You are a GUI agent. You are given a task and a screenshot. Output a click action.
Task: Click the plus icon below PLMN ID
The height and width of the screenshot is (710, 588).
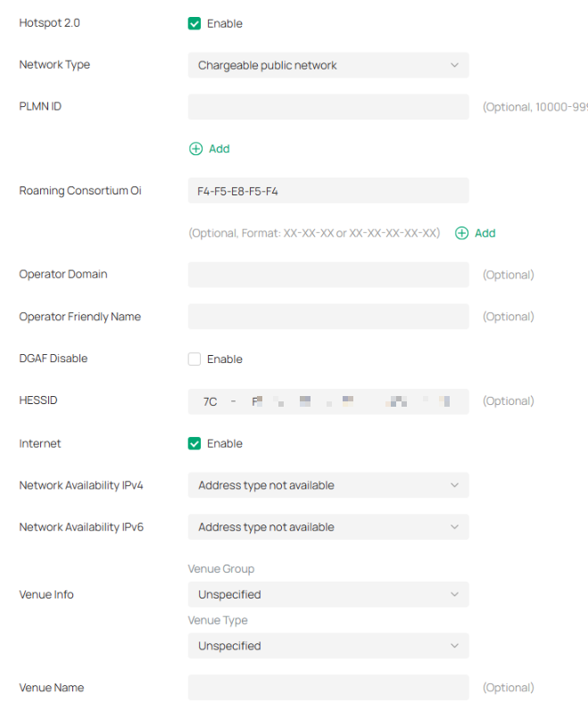[195, 149]
